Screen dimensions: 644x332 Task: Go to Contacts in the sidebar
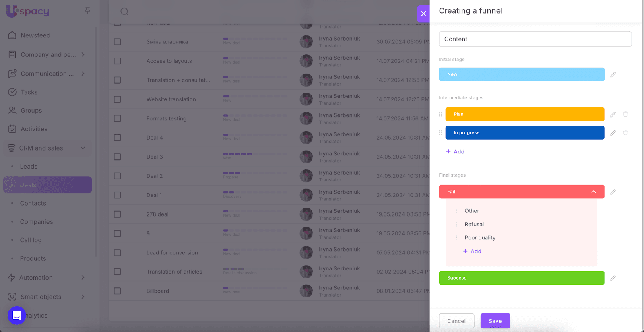pyautogui.click(x=33, y=203)
